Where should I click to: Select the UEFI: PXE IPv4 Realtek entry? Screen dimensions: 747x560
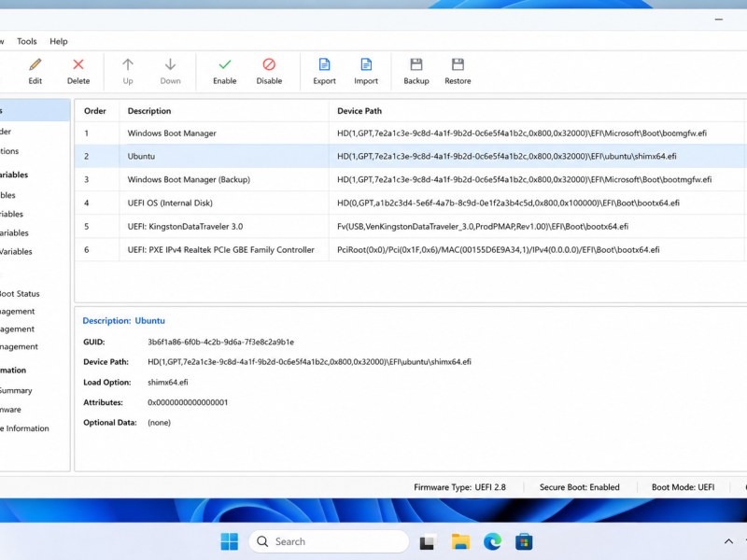pos(411,249)
